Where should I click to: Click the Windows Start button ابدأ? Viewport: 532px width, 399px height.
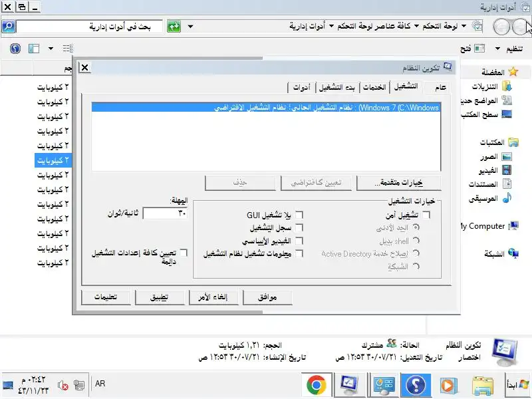518,385
